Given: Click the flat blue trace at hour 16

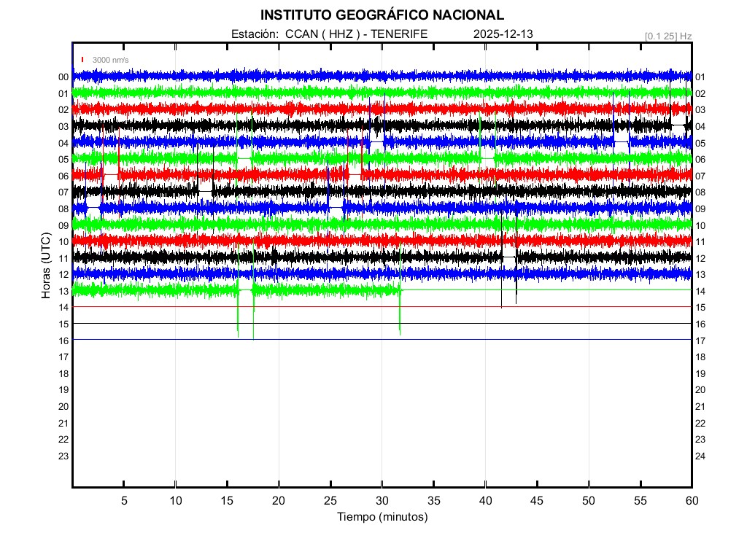Looking at the screenshot, I should point(292,340).
